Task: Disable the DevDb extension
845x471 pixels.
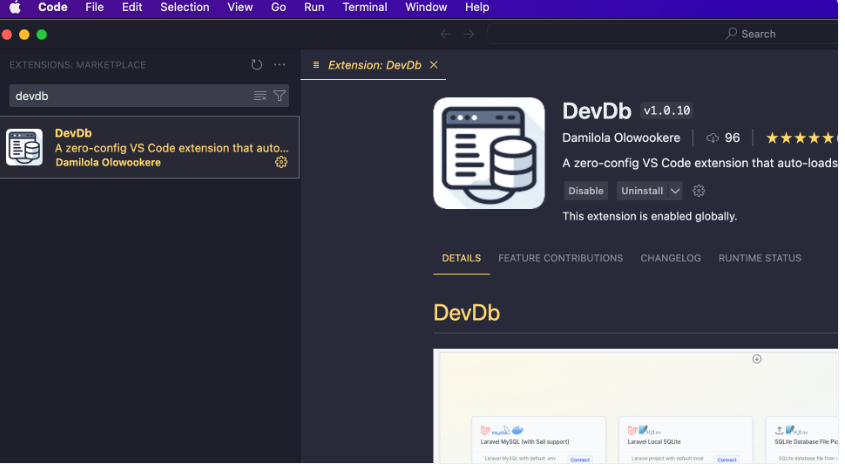Action: pos(586,191)
